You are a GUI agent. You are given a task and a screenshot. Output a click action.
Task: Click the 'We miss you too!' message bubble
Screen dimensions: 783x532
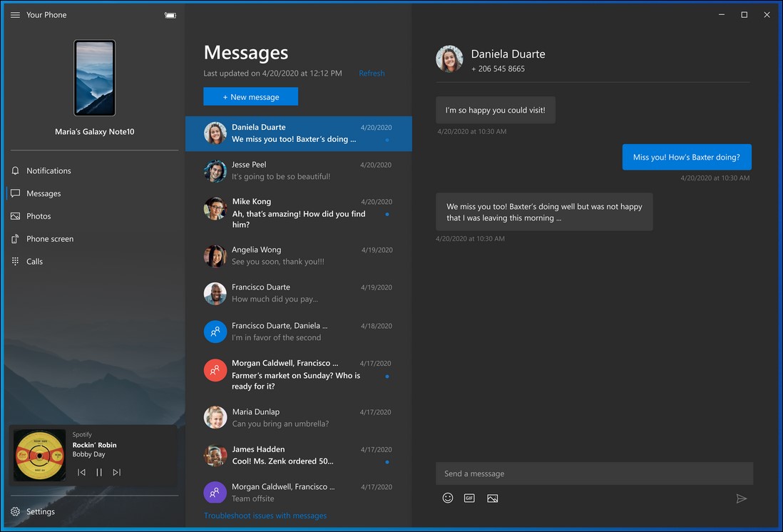coord(544,212)
